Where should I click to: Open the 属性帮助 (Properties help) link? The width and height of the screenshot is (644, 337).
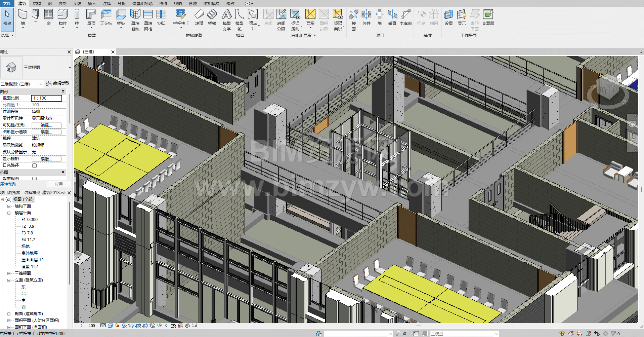pyautogui.click(x=8, y=184)
